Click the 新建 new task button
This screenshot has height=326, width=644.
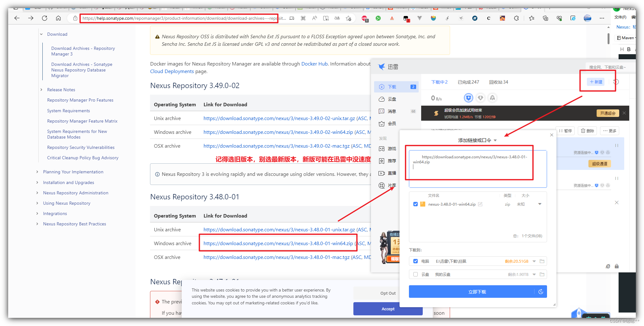(x=596, y=82)
